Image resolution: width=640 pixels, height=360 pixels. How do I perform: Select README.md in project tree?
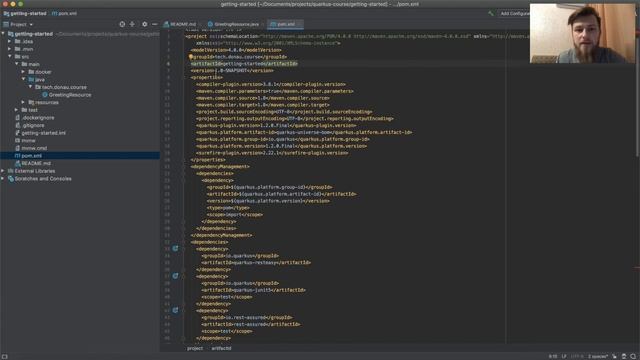tap(36, 163)
